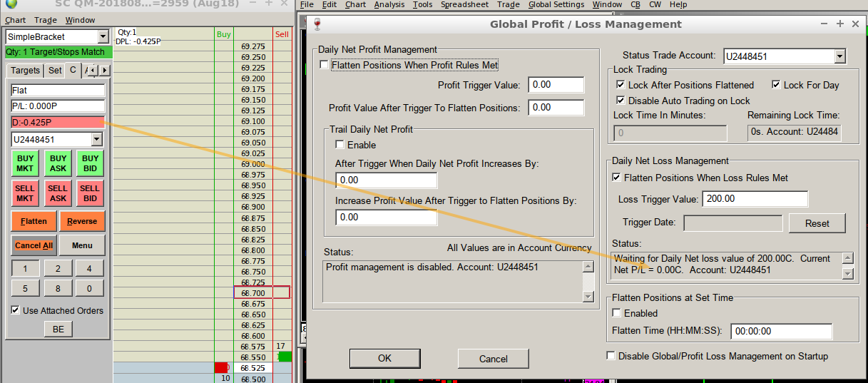Open the SimpleBracket configuration dropdown
This screenshot has height=383, width=868.
pos(103,36)
